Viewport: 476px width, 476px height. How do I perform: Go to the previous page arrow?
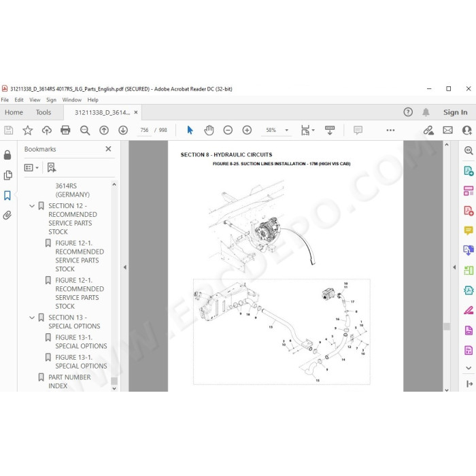click(104, 131)
